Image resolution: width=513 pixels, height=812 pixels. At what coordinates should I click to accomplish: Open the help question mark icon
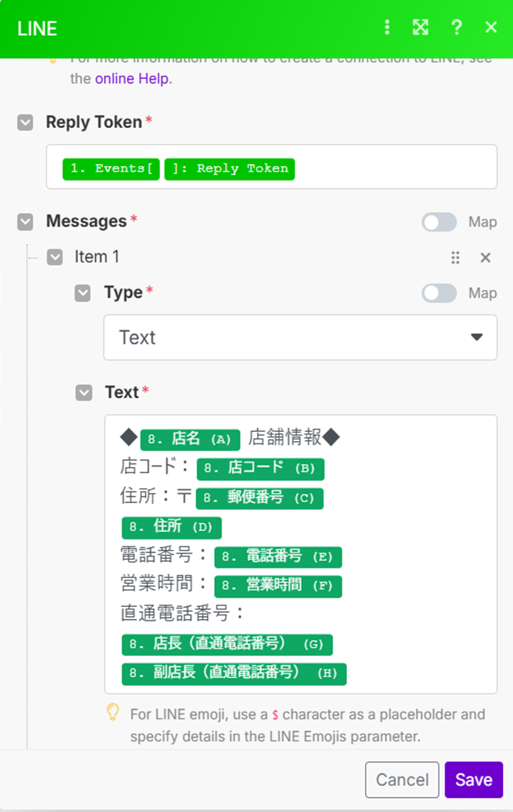tap(456, 27)
